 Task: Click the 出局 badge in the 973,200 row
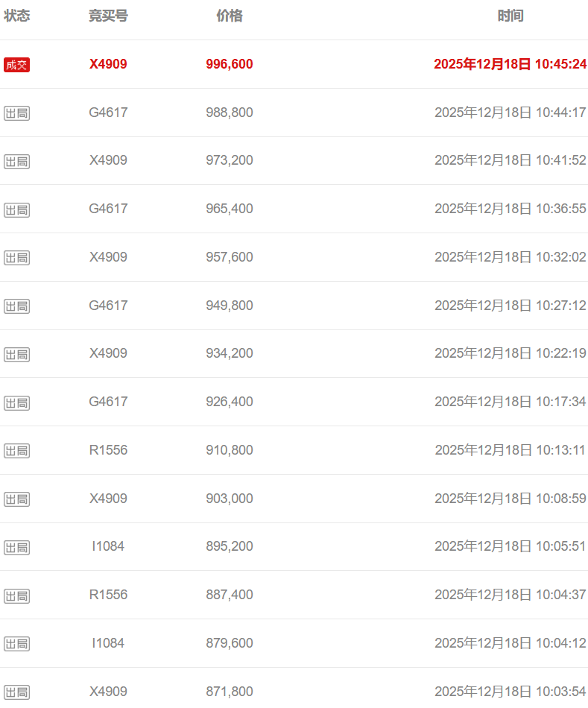pyautogui.click(x=16, y=161)
